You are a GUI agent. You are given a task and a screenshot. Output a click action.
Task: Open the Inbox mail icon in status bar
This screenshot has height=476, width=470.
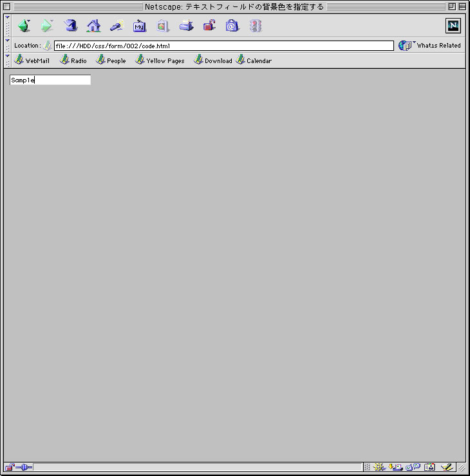(x=395, y=467)
